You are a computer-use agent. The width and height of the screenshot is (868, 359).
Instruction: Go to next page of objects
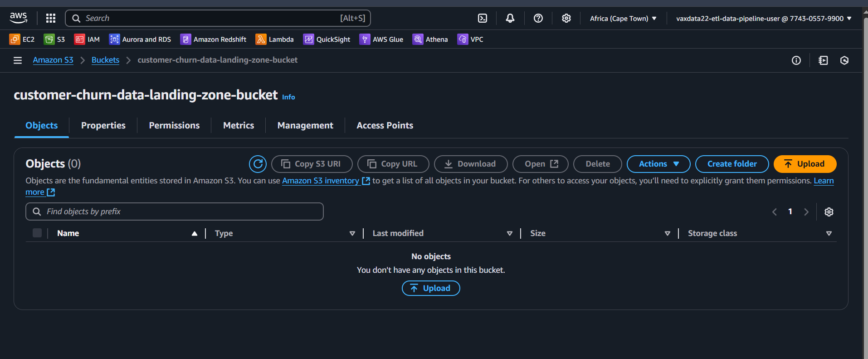(x=806, y=212)
